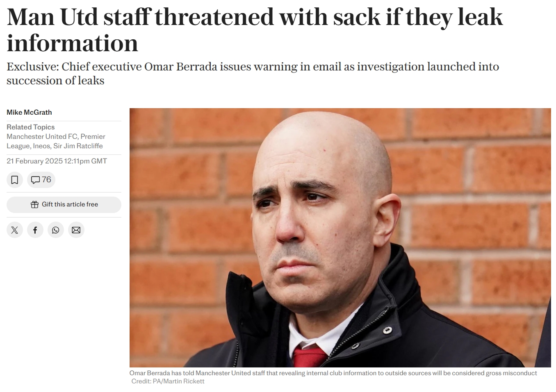Click the gift icon in the Gift button
This screenshot has height=392, width=556.
coord(34,204)
